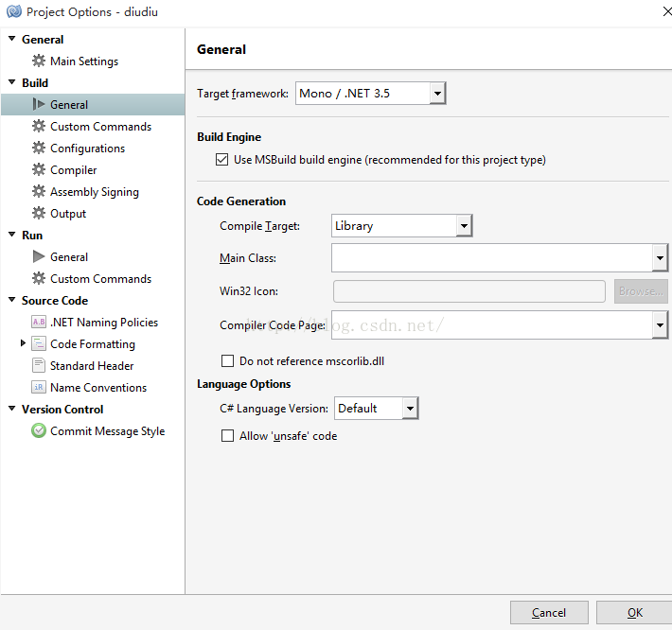Click the Compiler gear icon
The width and height of the screenshot is (672, 630).
click(39, 169)
